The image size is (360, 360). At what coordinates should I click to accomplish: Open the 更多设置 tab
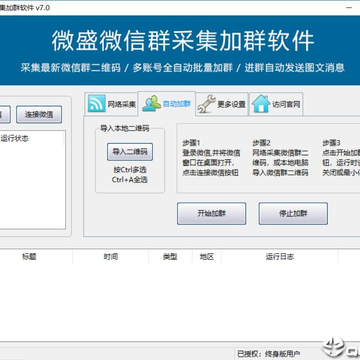tap(222, 104)
